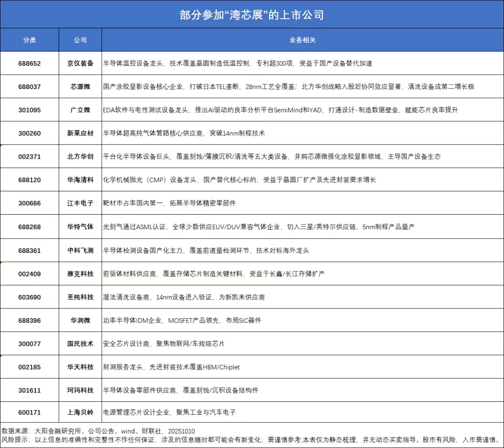Select the description starting 半导体设备零部件供应商
Image resolution: width=504 pixels, height=448 pixels.
[x=181, y=391]
